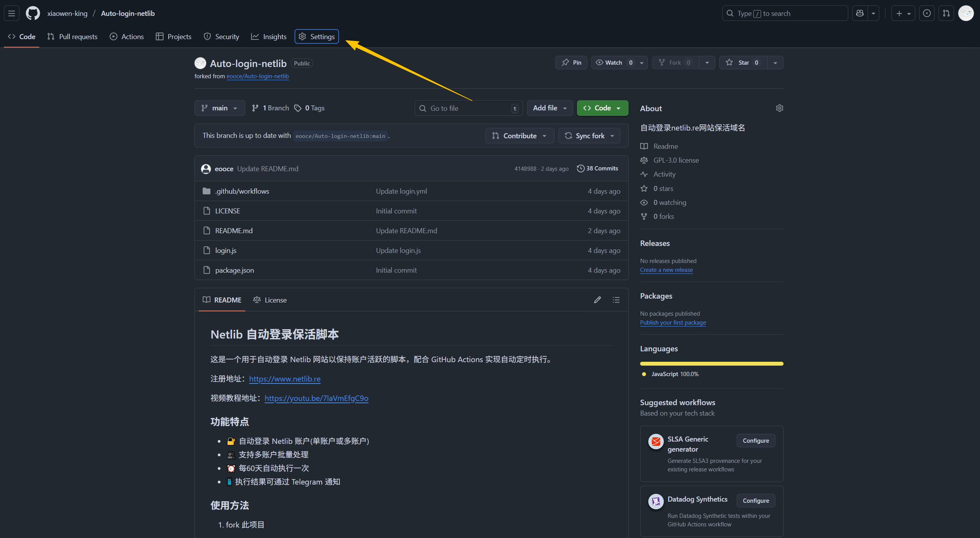Click the GitHub Octocat logo
The height and width of the screenshot is (538, 980).
33,14
